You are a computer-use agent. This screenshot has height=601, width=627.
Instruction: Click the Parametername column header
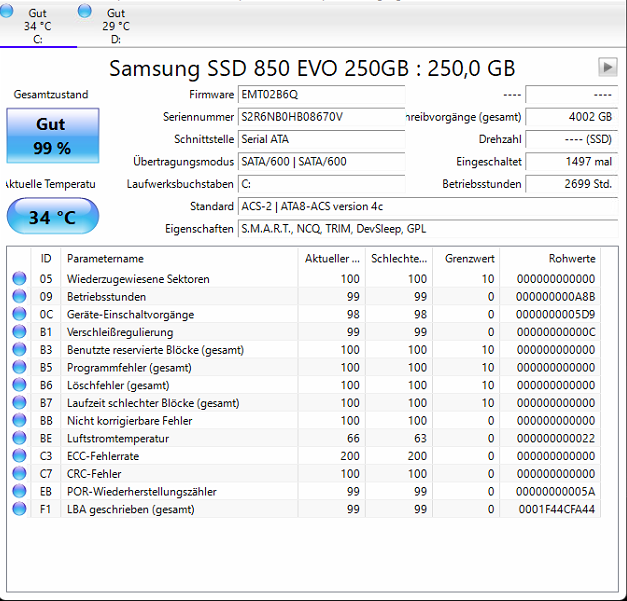point(179,259)
